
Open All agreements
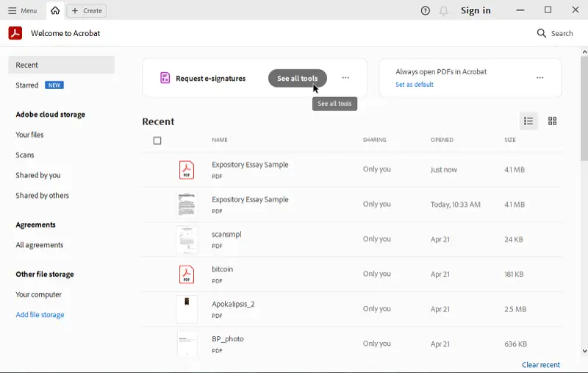(x=40, y=245)
